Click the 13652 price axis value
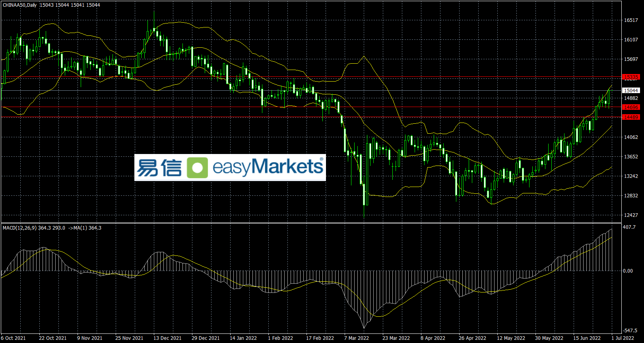The height and width of the screenshot is (343, 644). pyautogui.click(x=631, y=156)
